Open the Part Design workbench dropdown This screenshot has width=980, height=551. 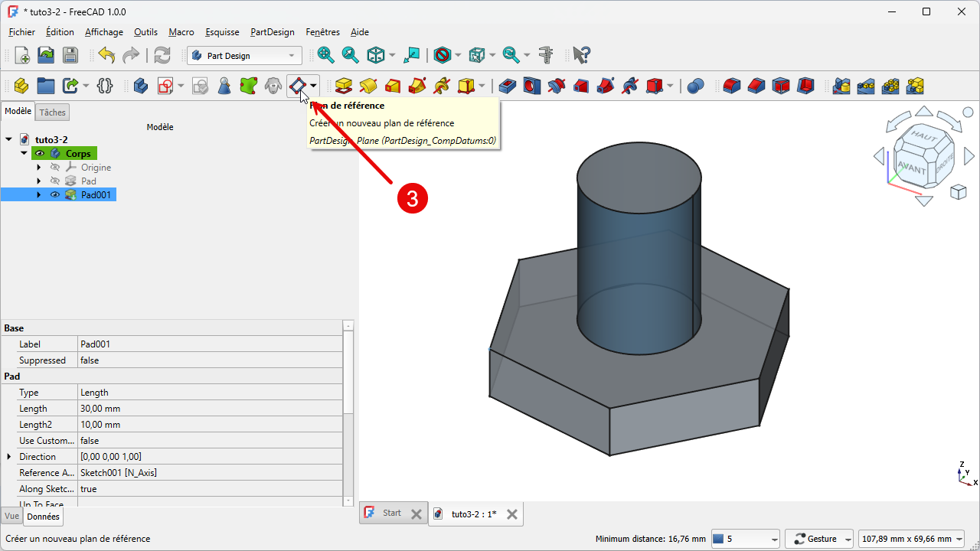[x=244, y=56]
